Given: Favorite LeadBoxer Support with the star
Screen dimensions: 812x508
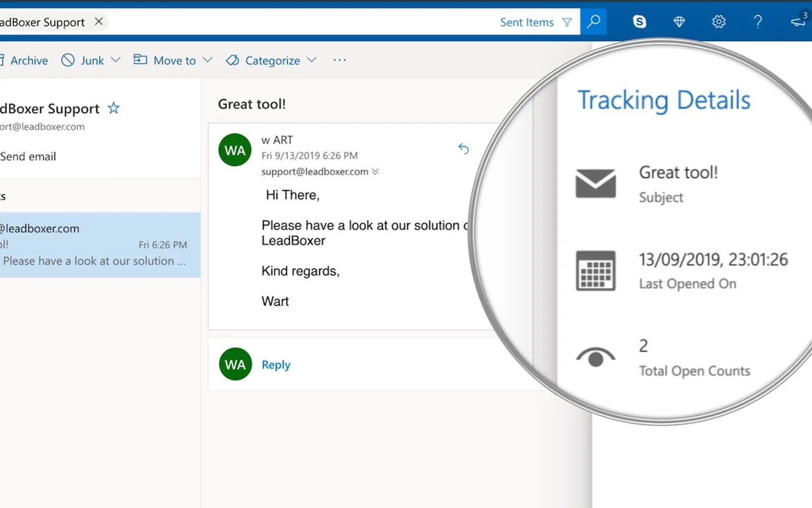Looking at the screenshot, I should click(114, 108).
